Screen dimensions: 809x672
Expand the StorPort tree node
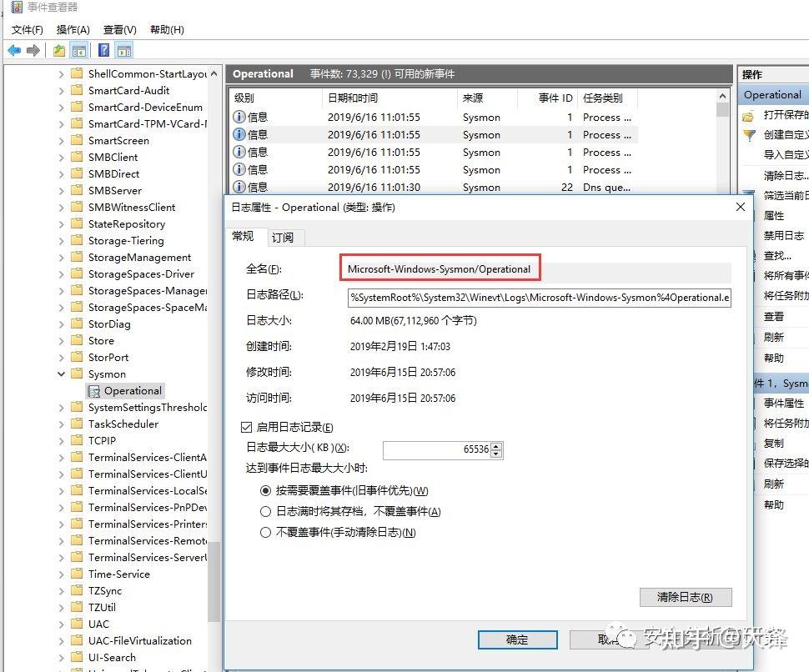(x=62, y=358)
